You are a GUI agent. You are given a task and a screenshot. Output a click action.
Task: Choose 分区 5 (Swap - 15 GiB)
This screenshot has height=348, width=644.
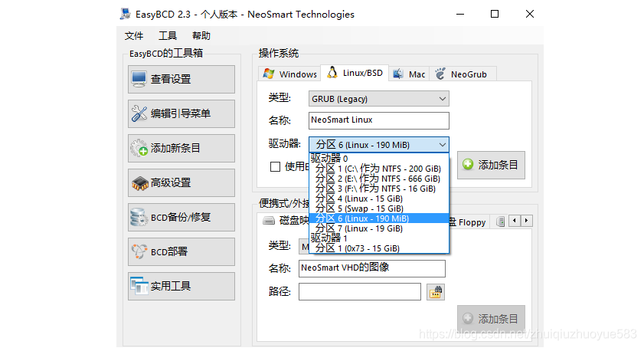[x=378, y=208]
